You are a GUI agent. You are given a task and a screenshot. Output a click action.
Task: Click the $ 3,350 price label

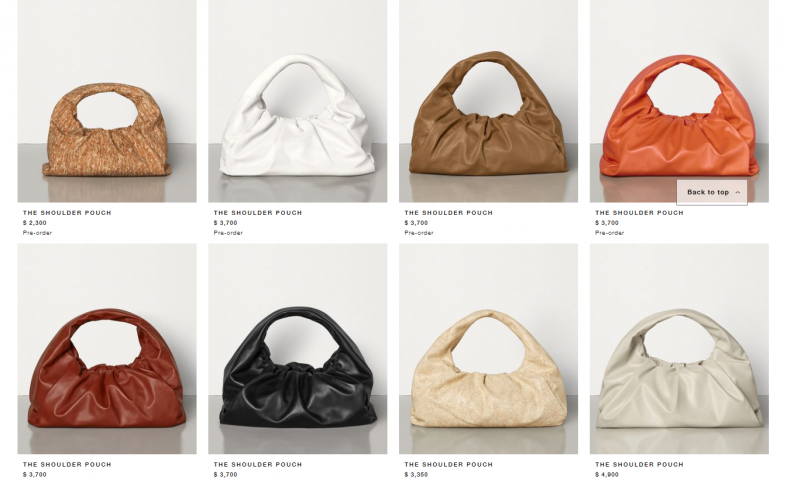pyautogui.click(x=416, y=474)
